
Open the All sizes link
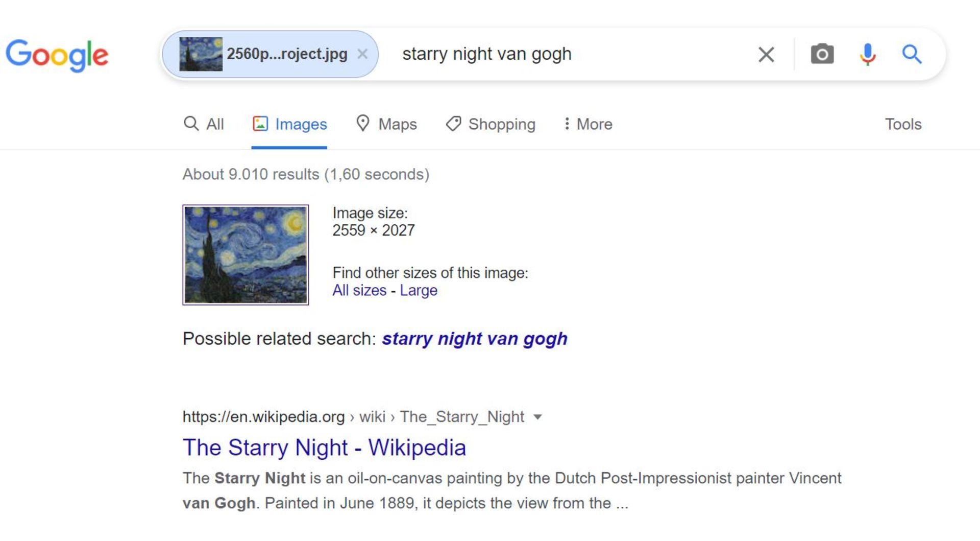point(359,290)
